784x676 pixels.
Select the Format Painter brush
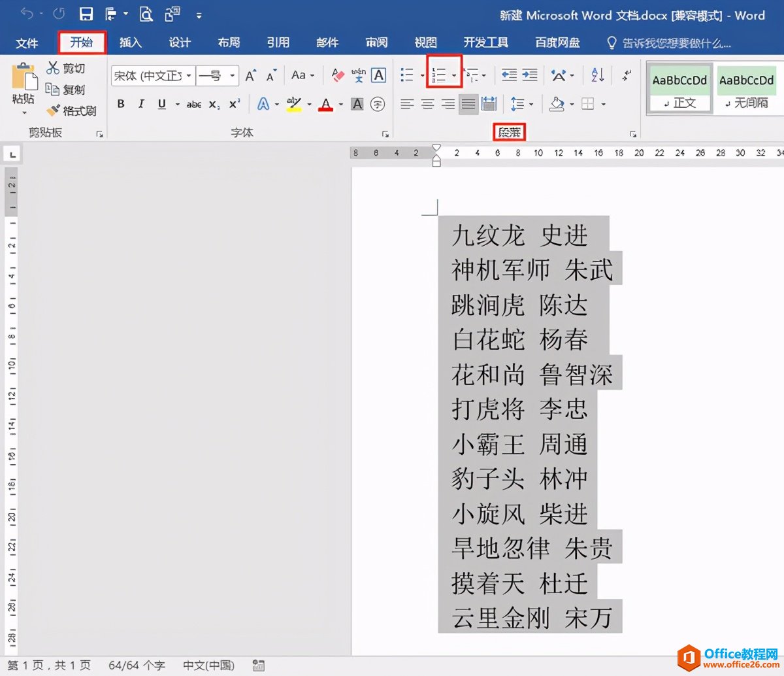coord(53,110)
